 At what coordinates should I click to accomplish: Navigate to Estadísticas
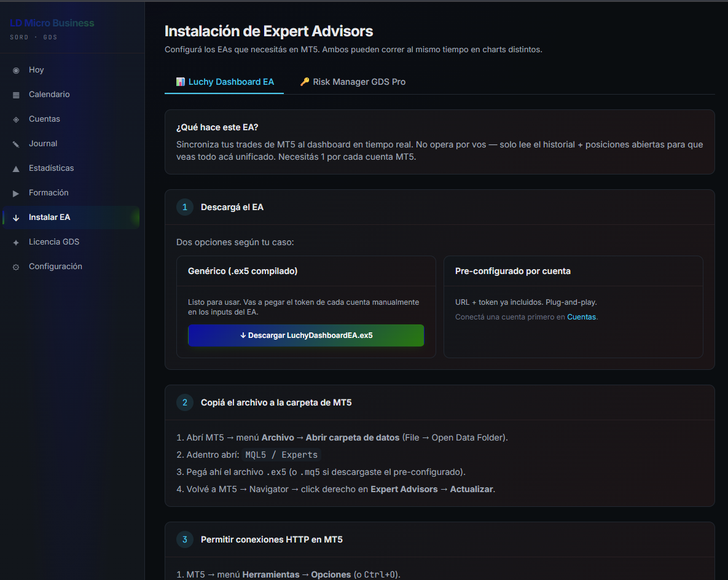click(x=71, y=168)
